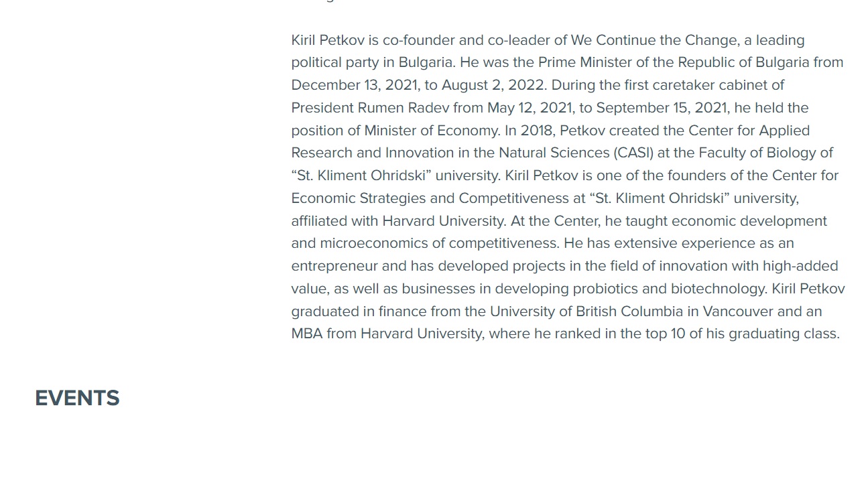The image size is (868, 491).
Task: Click the EVENTS section heading
Action: point(77,398)
